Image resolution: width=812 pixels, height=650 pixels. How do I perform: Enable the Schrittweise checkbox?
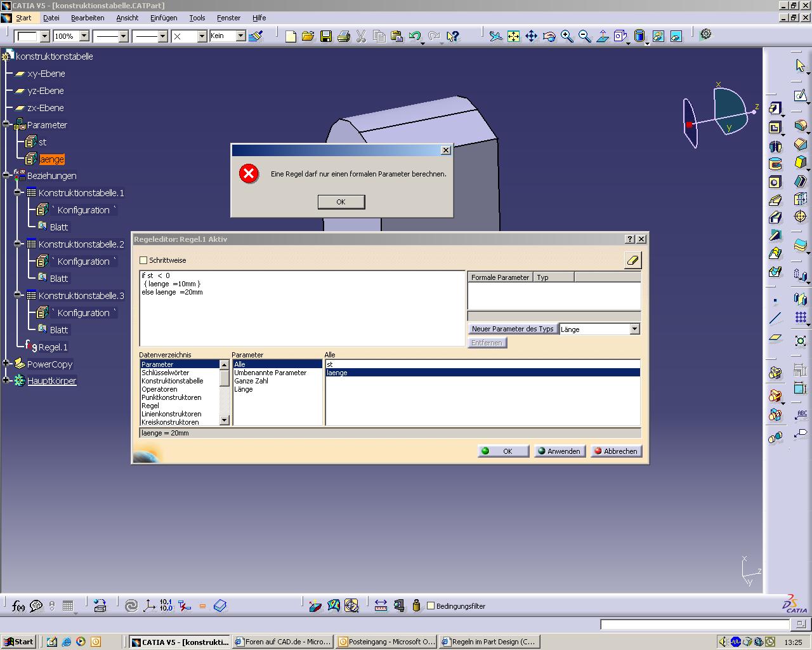[143, 260]
